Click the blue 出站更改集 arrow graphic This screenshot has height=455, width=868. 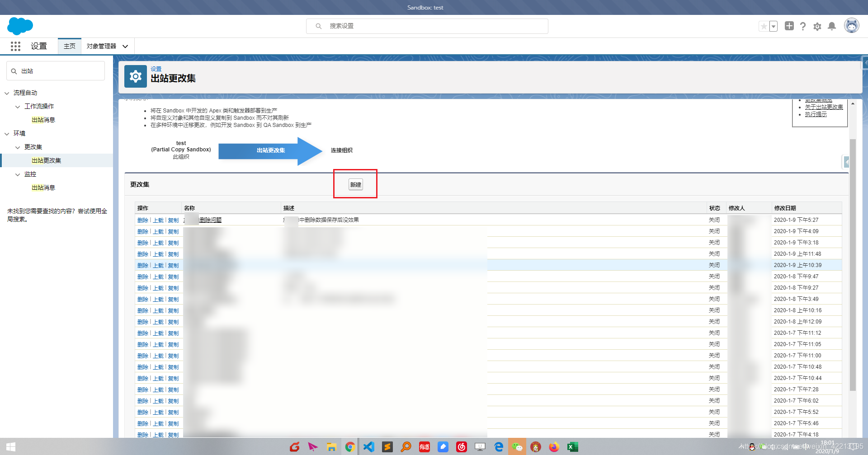270,150
